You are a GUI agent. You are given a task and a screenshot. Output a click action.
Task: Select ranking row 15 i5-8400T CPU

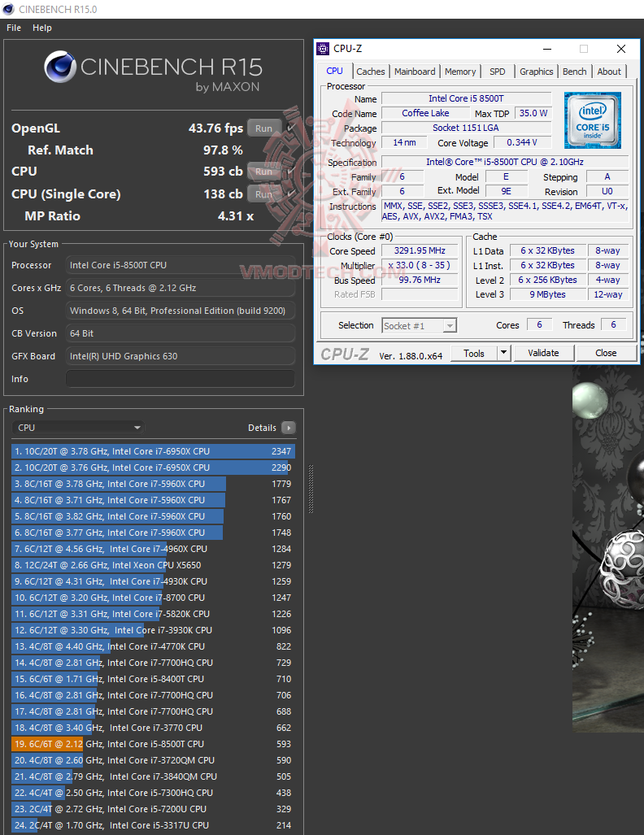[153, 679]
